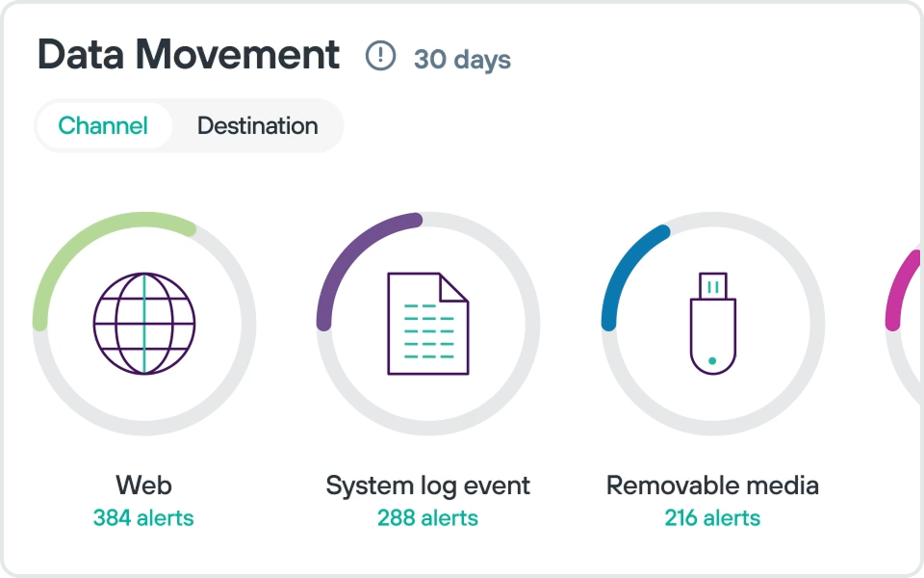Click the 30 days time range text
The image size is (924, 578).
click(462, 60)
